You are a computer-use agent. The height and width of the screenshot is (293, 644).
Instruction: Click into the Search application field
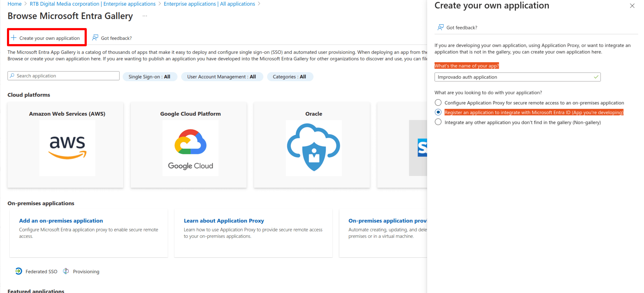(63, 76)
